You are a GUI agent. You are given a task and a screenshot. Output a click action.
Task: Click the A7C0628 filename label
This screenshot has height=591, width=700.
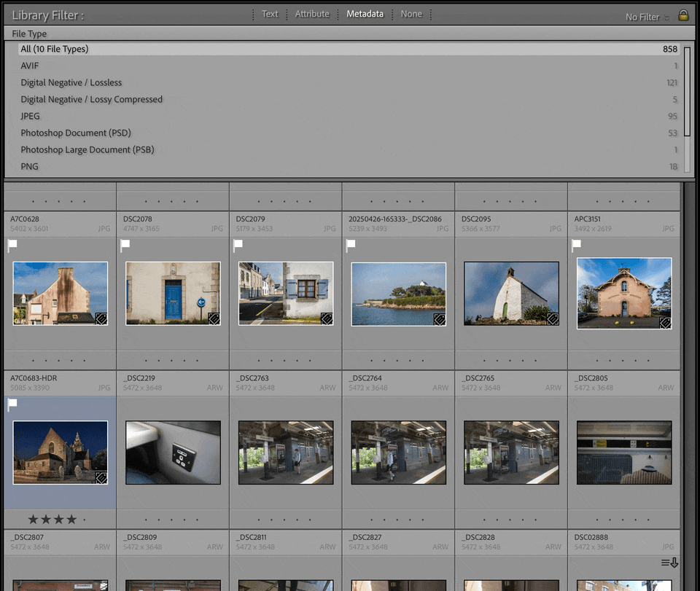pyautogui.click(x=25, y=219)
